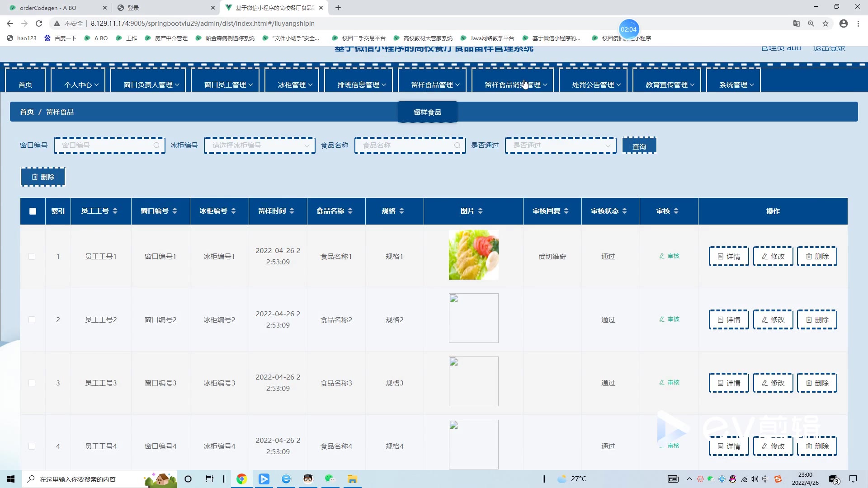Reload the current page
868x488 pixels.
[39, 23]
